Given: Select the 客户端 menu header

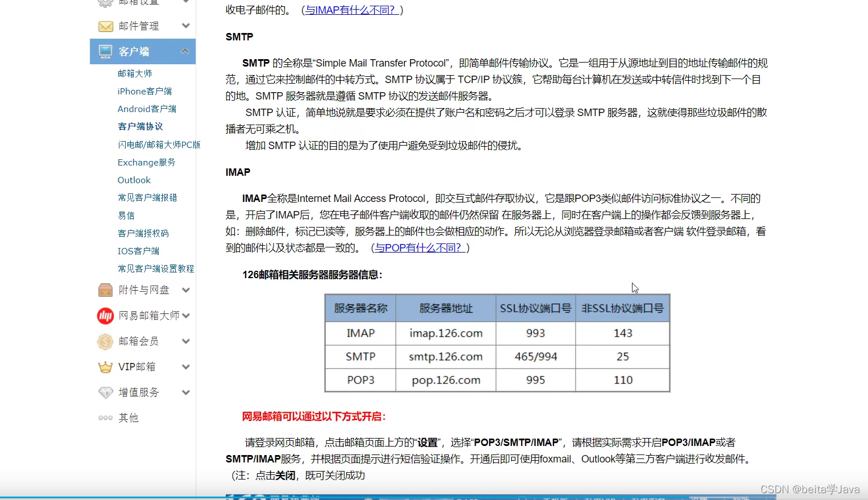Looking at the screenshot, I should (x=143, y=52).
